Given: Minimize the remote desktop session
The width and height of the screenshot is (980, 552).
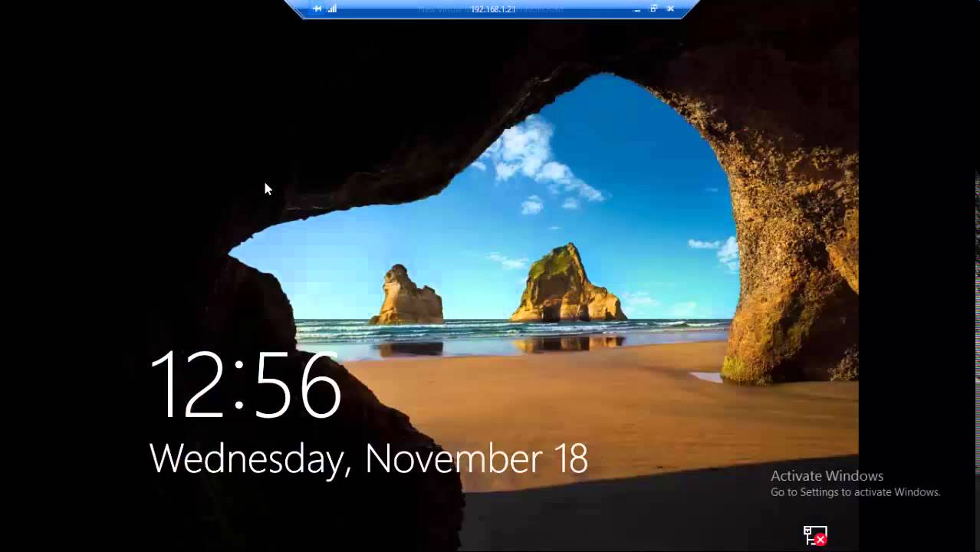Looking at the screenshot, I should 637,9.
